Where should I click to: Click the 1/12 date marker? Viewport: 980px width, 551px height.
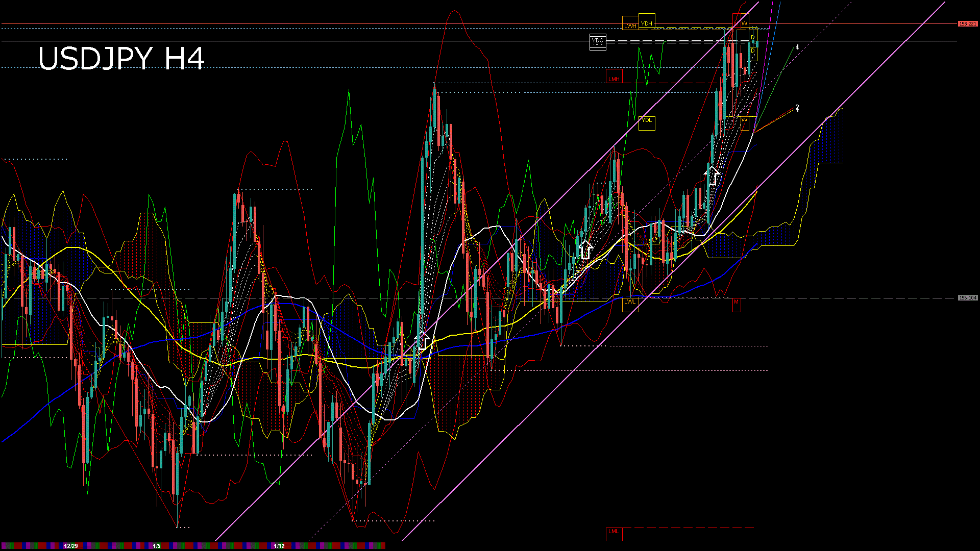(279, 546)
